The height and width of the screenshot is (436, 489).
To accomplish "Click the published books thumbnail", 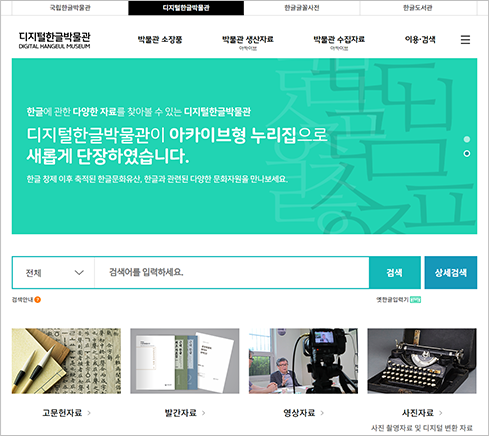I will click(185, 361).
